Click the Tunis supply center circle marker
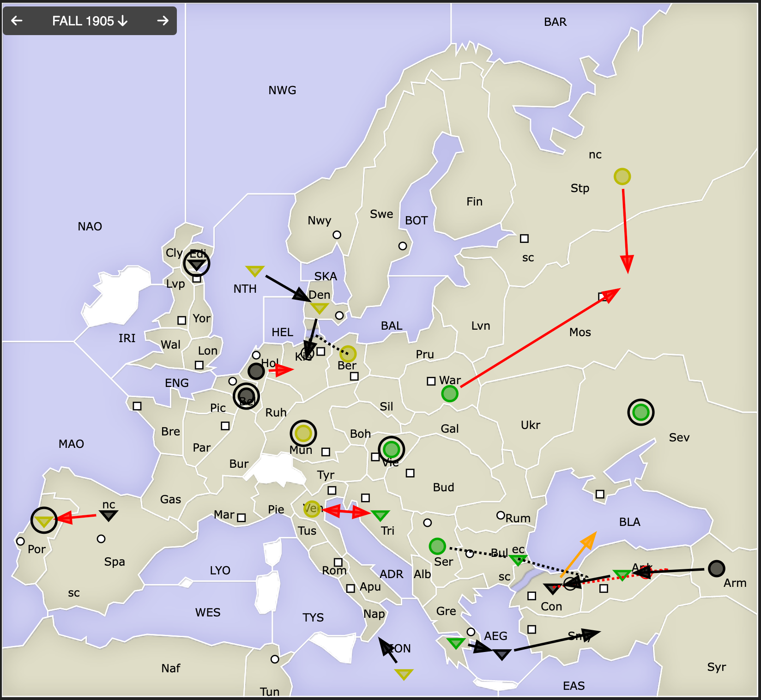Screen dimensions: 761x700 click(275, 659)
